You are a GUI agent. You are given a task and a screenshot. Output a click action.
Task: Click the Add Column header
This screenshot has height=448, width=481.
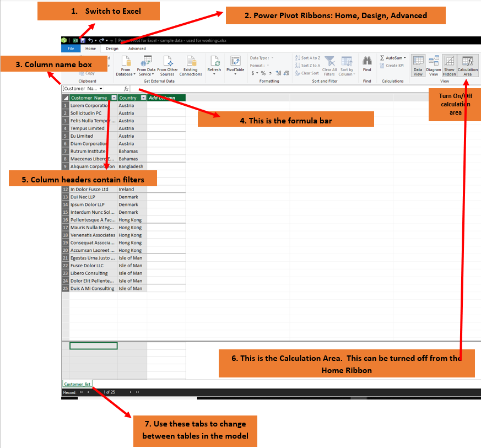pos(166,98)
